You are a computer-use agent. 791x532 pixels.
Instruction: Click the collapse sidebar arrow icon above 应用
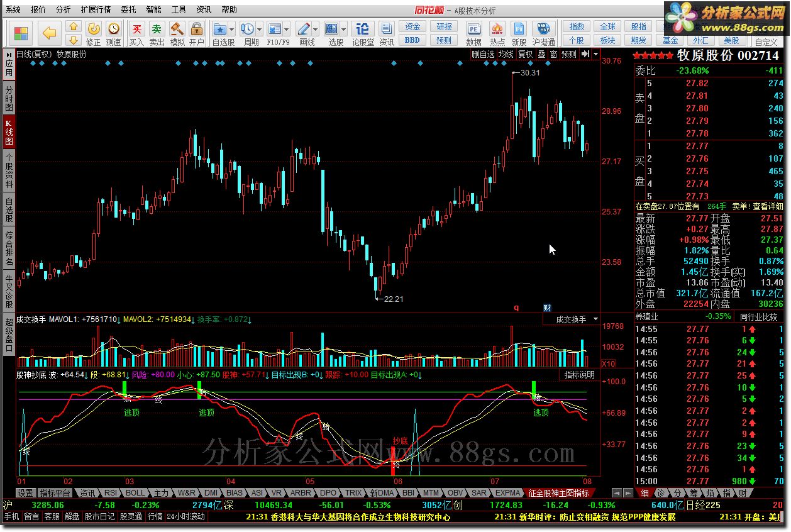point(9,54)
